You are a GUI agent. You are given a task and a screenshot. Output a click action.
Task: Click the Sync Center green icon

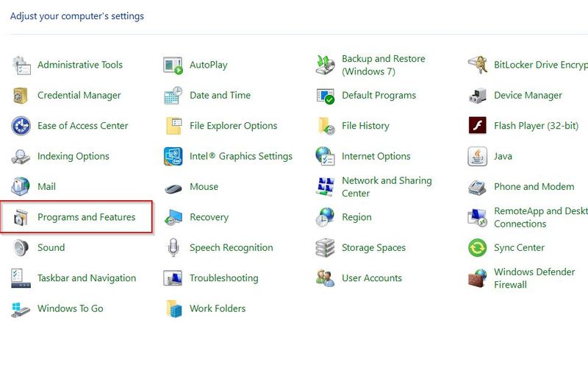pos(478,248)
